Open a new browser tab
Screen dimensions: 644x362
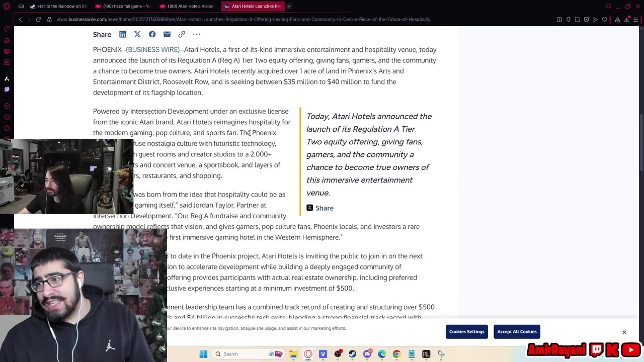pos(289,6)
